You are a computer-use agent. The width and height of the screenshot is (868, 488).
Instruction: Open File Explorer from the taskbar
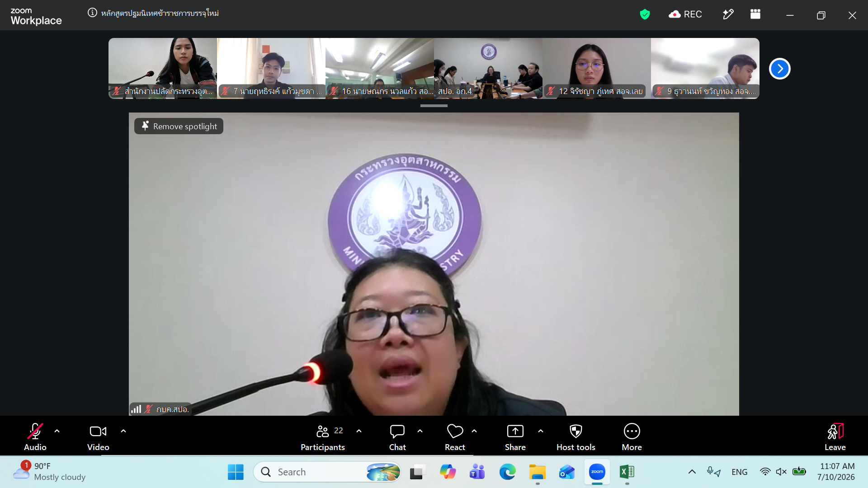[538, 472]
